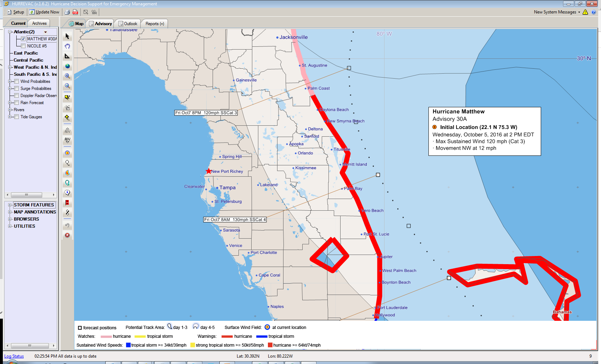Click the flame-colored wind swath icon
The image size is (601, 364).
click(x=67, y=173)
